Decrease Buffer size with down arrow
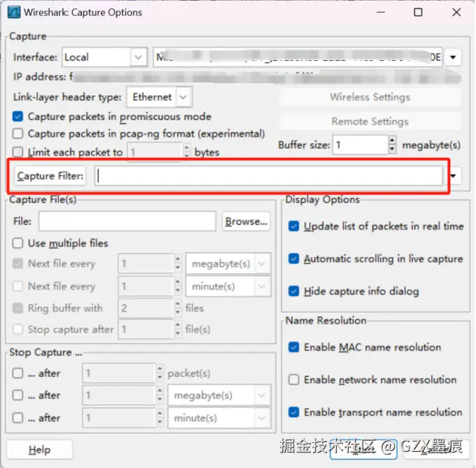This screenshot has height=468, width=476. [392, 149]
